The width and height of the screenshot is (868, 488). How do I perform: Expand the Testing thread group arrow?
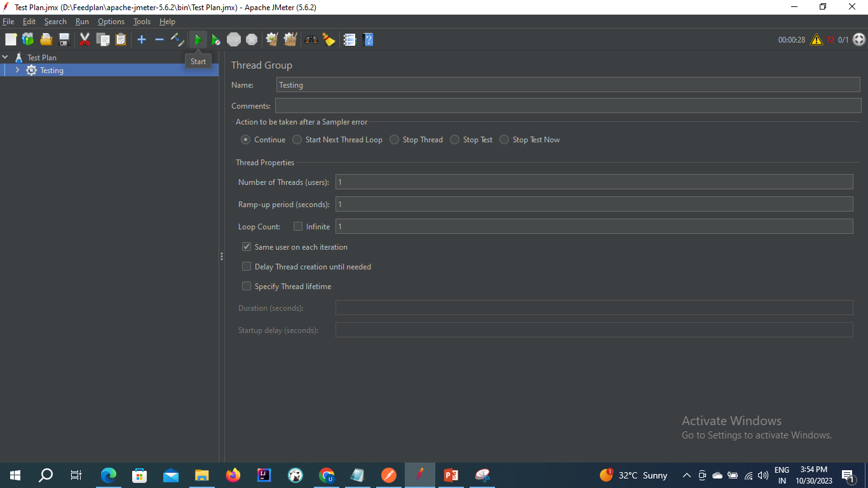(17, 70)
